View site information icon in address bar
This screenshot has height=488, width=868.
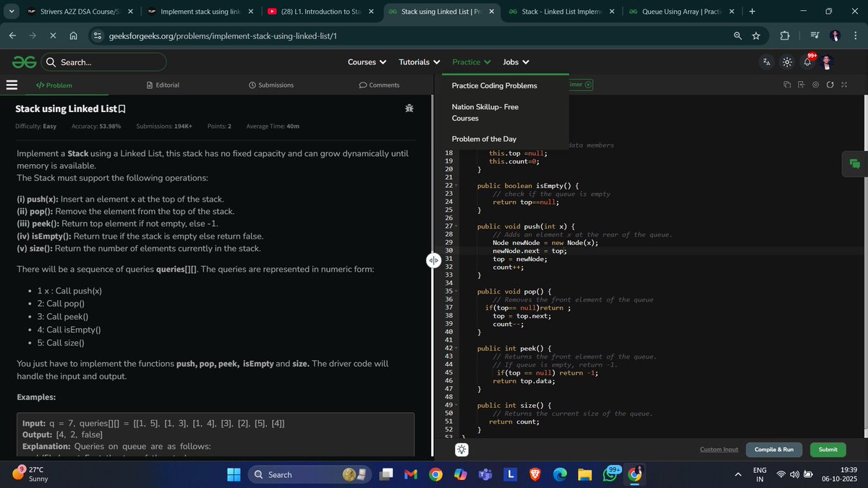98,35
